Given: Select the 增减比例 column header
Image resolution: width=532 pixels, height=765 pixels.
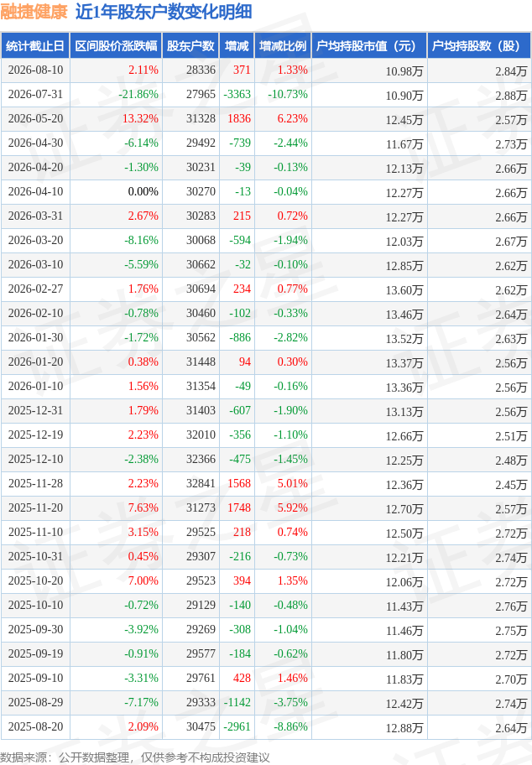Looking at the screenshot, I should coord(283,46).
